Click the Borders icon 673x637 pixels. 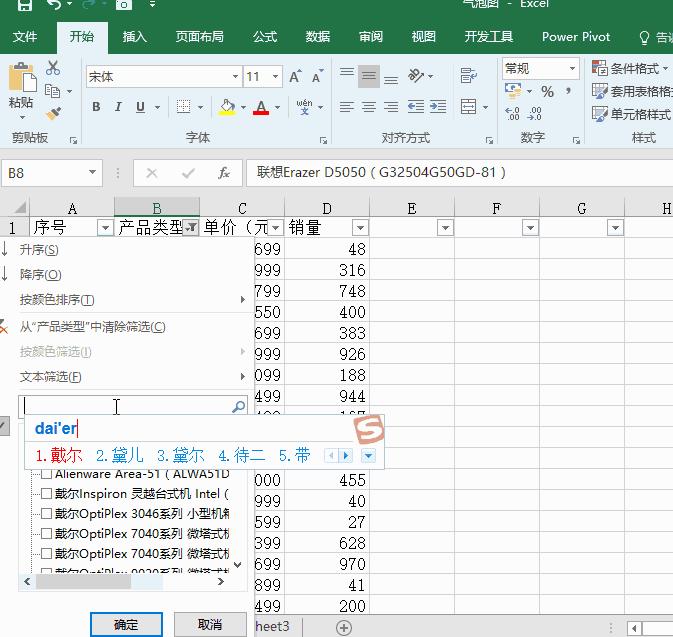(x=183, y=106)
